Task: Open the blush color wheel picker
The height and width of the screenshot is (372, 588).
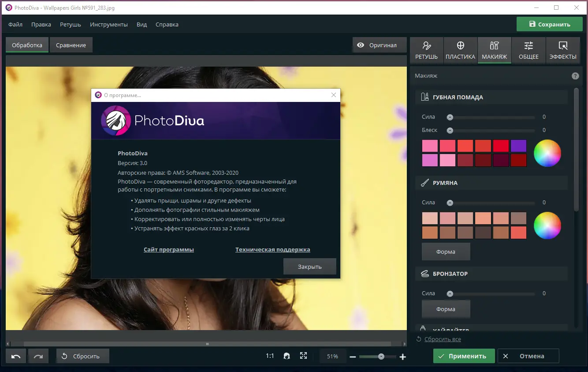Action: (547, 225)
